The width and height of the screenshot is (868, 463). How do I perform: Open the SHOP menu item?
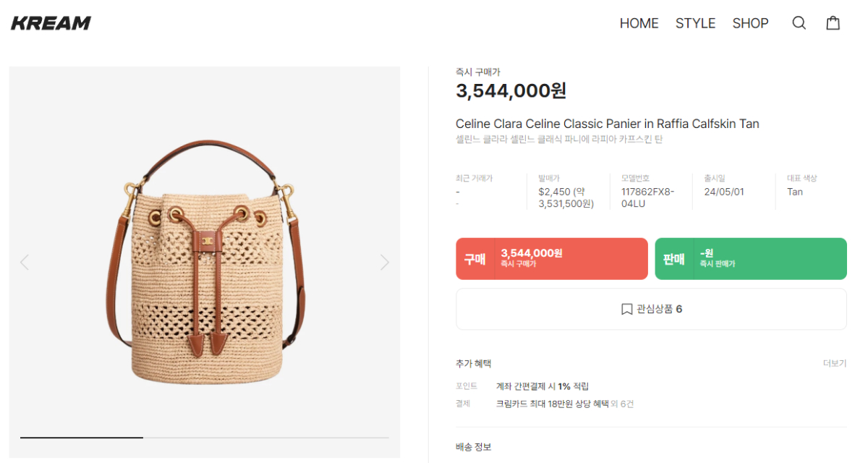click(750, 23)
